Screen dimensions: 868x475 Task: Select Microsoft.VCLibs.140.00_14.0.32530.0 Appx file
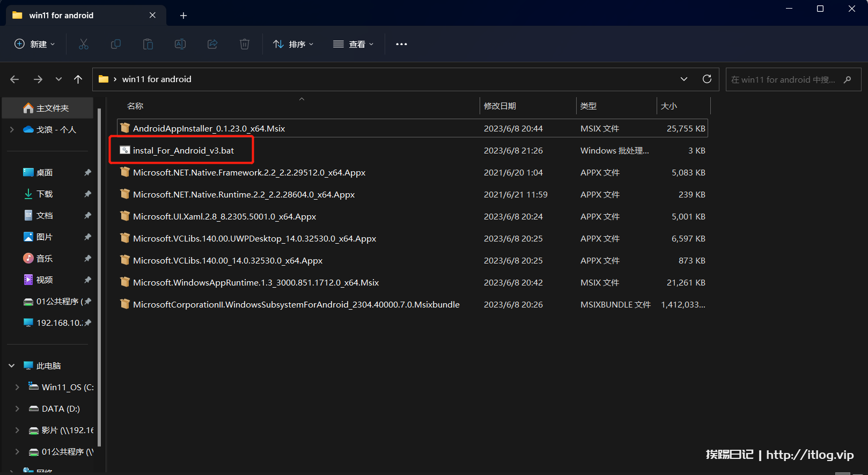(412, 260)
